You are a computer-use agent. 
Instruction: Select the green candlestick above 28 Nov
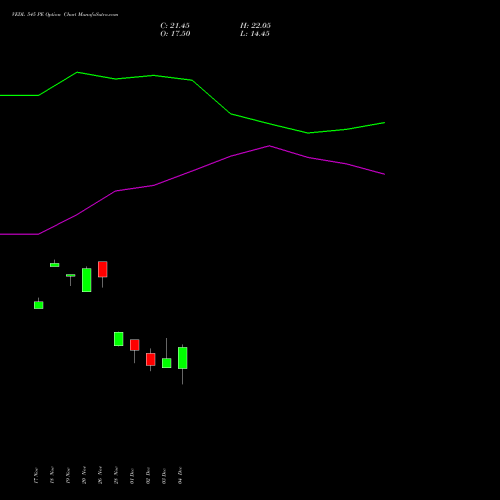[x=119, y=339]
